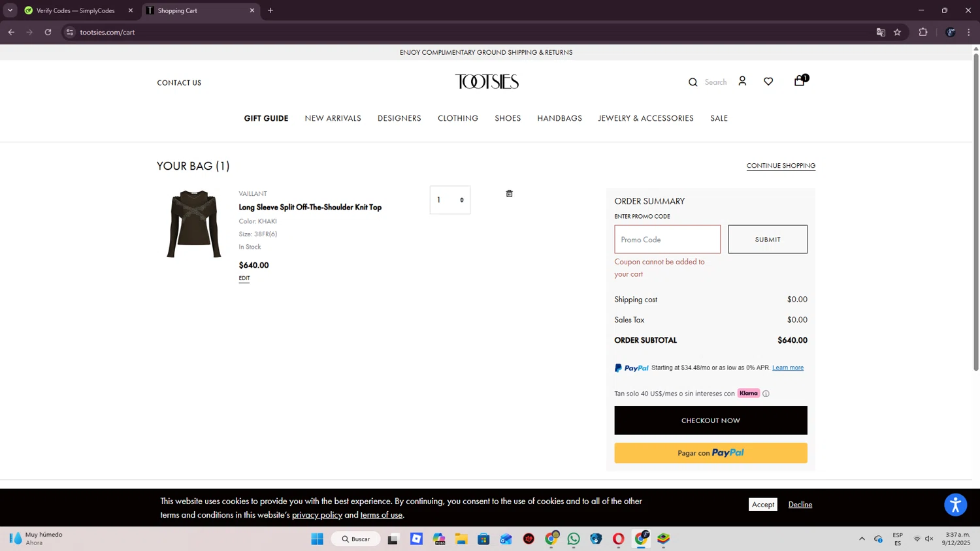Click the taskbar Buscar search box
Image resolution: width=980 pixels, height=551 pixels.
point(356,539)
